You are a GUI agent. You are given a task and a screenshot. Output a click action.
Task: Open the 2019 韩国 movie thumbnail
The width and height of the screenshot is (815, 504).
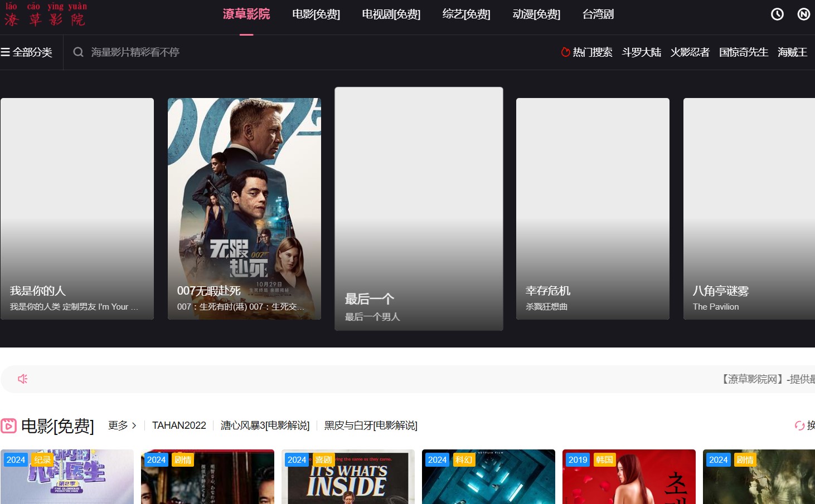[629, 477]
